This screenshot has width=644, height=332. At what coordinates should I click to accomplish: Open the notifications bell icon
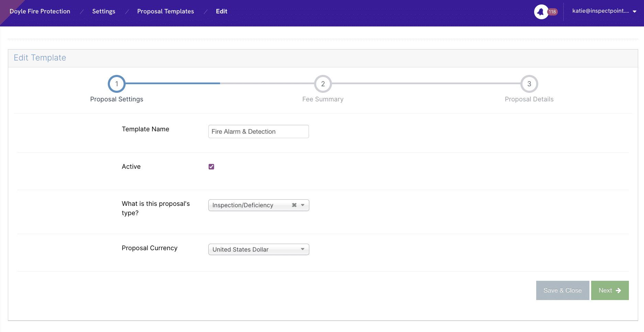pyautogui.click(x=541, y=12)
